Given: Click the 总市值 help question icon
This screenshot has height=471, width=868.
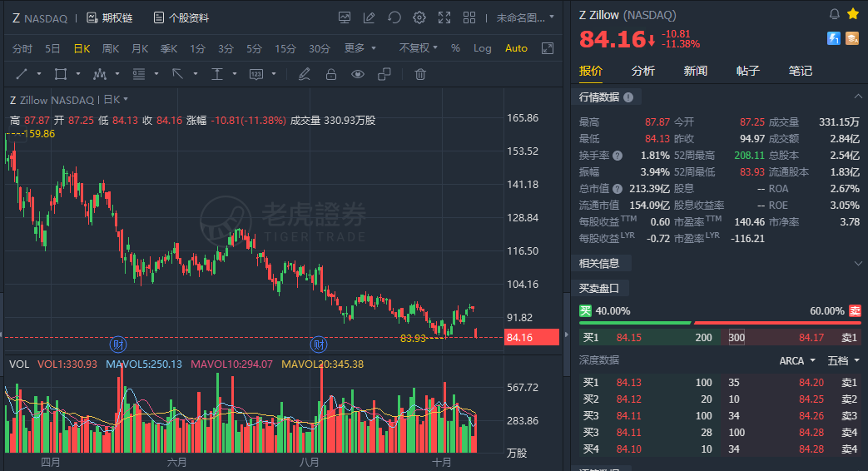Looking at the screenshot, I should pos(618,189).
